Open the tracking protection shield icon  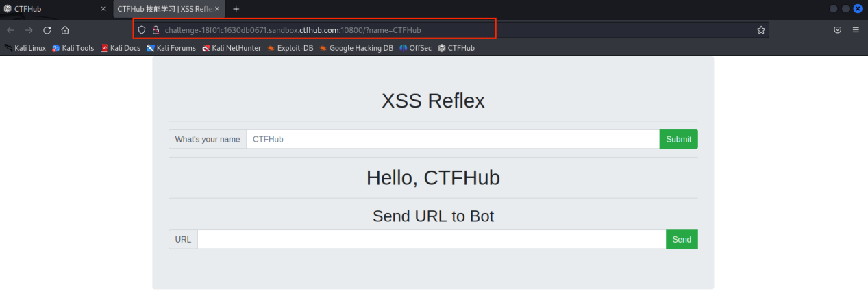click(x=142, y=30)
